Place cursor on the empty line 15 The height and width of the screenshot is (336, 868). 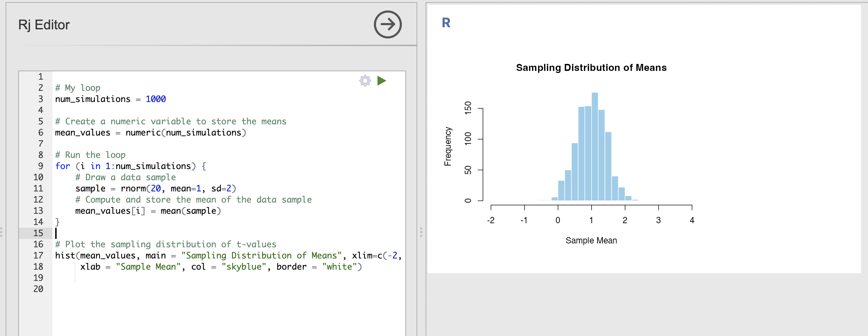229,233
